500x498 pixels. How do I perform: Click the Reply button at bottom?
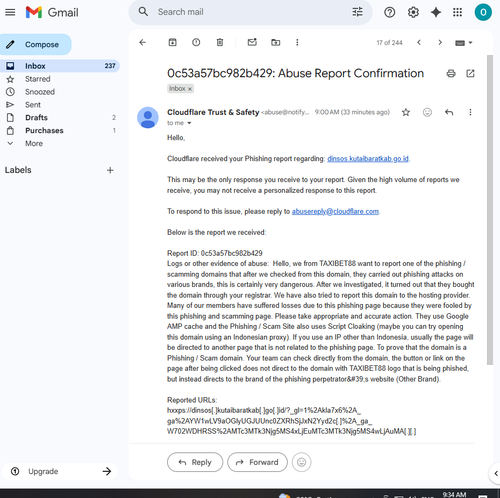point(195,462)
